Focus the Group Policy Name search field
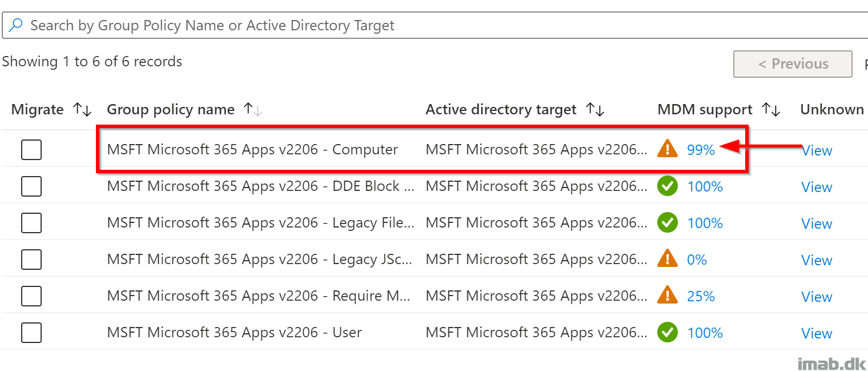Screen dimensions: 868x371 [435, 26]
